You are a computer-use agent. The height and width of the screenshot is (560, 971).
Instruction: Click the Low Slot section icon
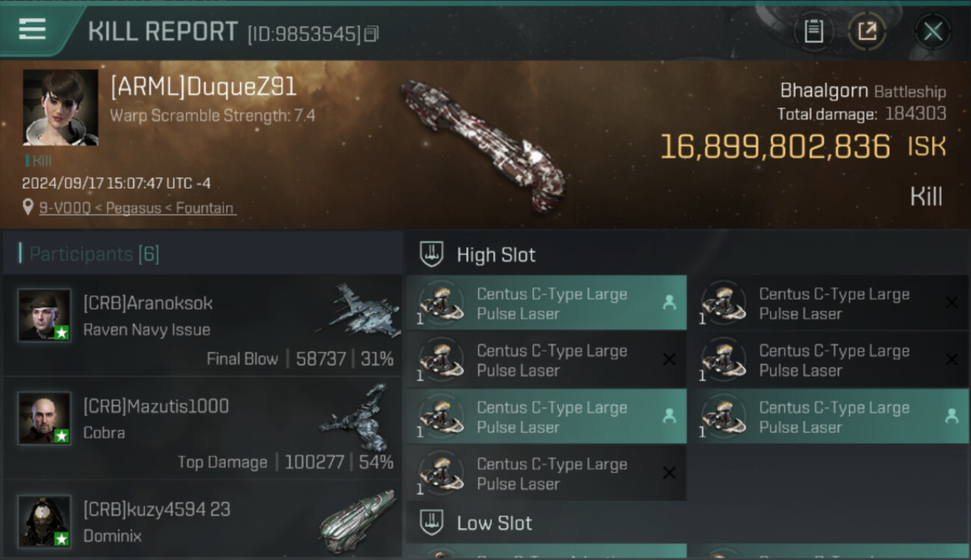(x=432, y=523)
